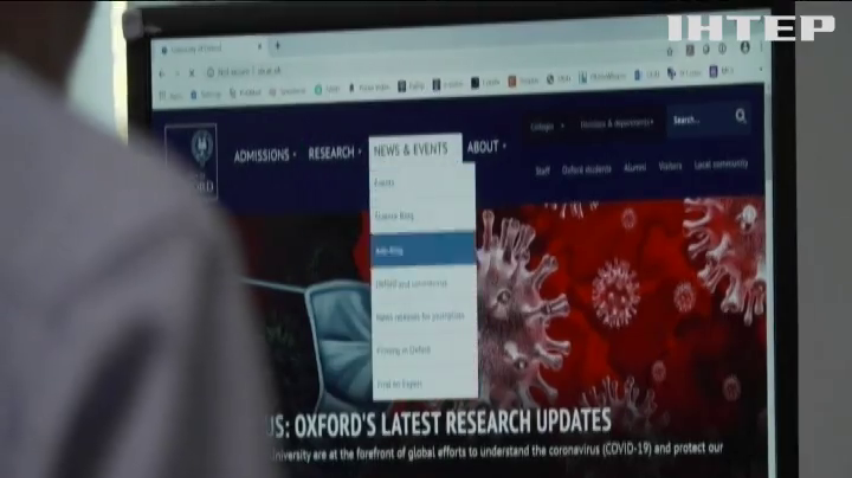852x478 pixels.
Task: Click the coronavirus hero banner image
Action: [619, 304]
